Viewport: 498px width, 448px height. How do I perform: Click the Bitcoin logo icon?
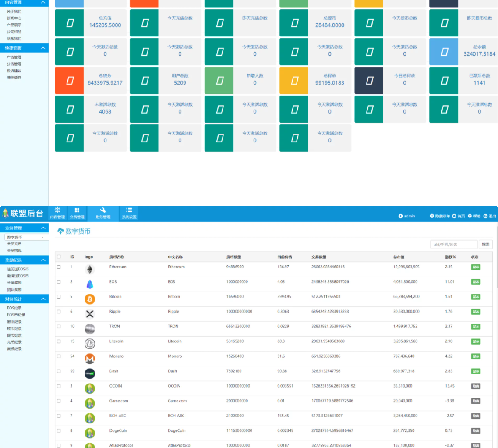point(89,299)
